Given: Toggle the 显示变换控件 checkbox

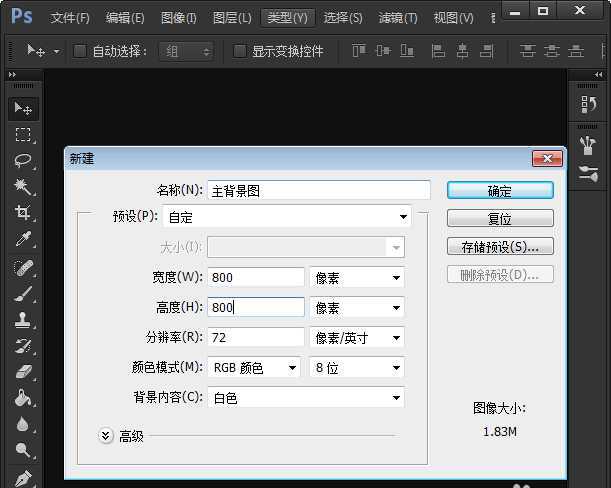Looking at the screenshot, I should point(240,51).
